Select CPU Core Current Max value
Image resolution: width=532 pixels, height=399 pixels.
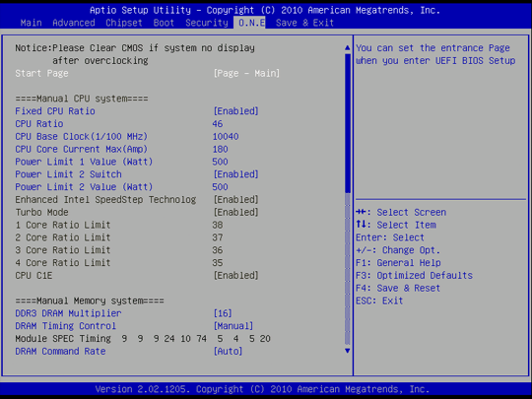(x=221, y=150)
